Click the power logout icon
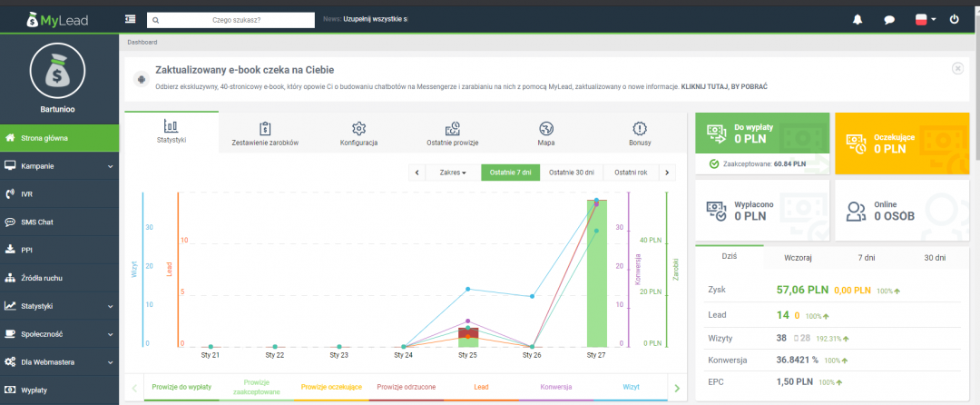The image size is (980, 405). pos(954,19)
